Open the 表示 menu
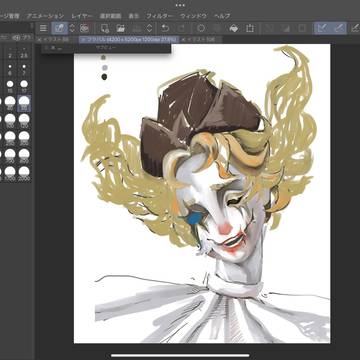 [134, 16]
